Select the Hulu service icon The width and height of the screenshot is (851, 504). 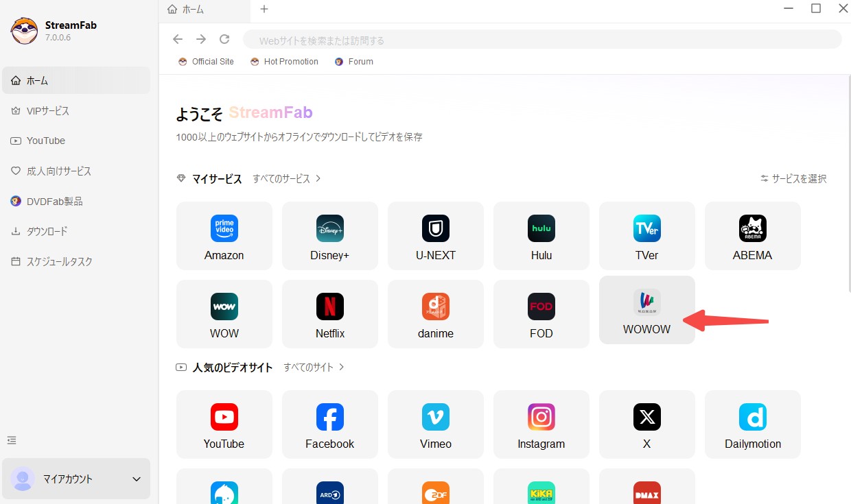point(541,236)
